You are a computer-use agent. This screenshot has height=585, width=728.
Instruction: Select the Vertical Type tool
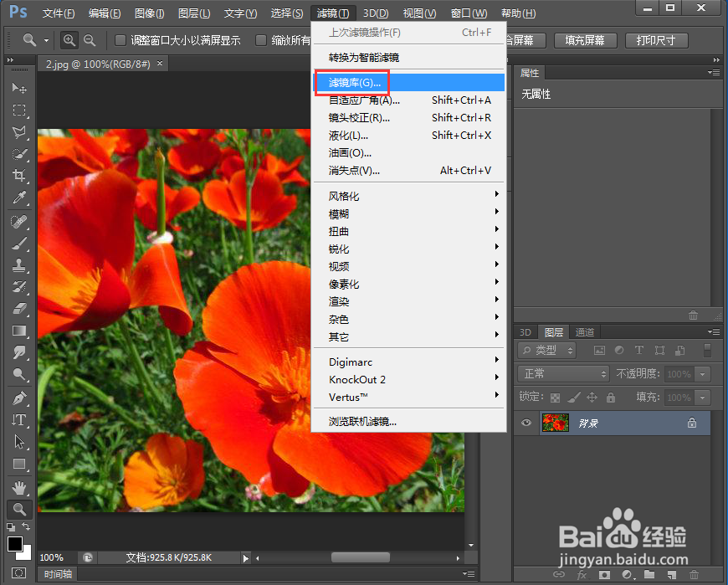click(19, 420)
